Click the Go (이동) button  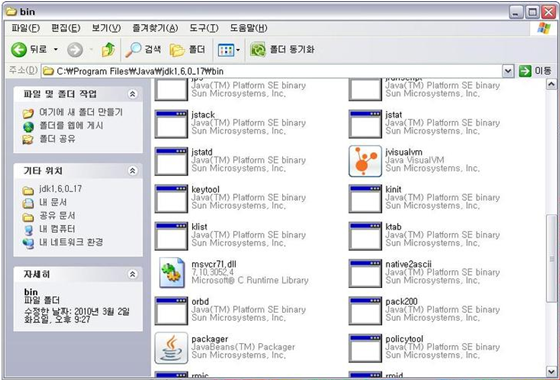pyautogui.click(x=535, y=71)
